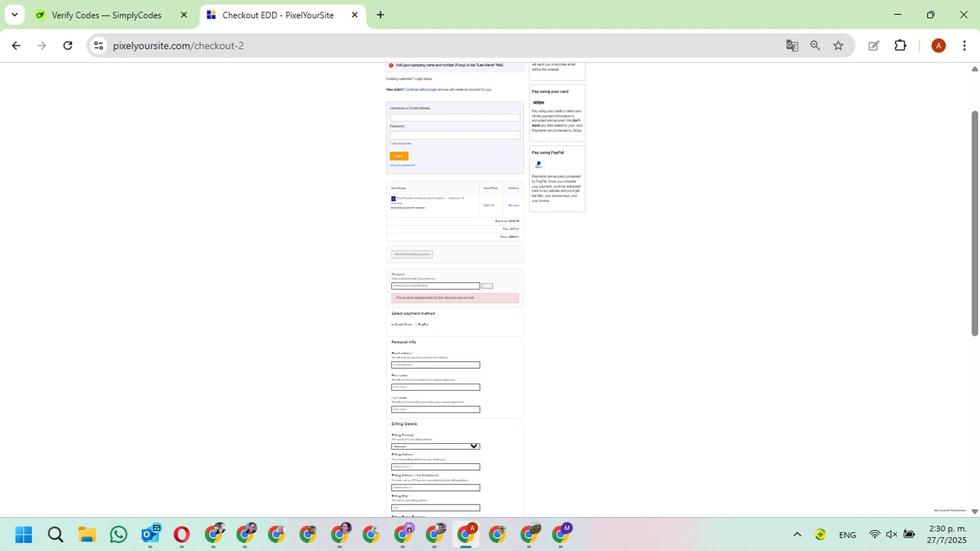Open Windows taskbar search
Screen dimensions: 980x551
56,535
